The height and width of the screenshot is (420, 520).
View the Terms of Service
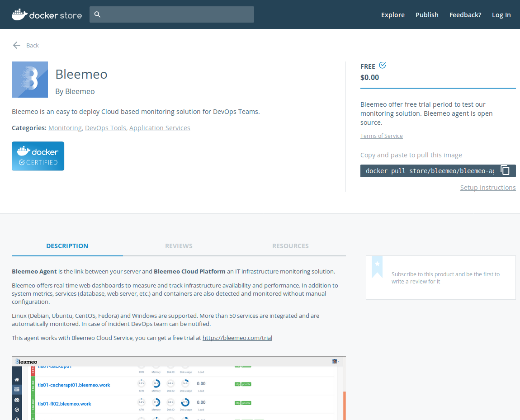(x=381, y=136)
